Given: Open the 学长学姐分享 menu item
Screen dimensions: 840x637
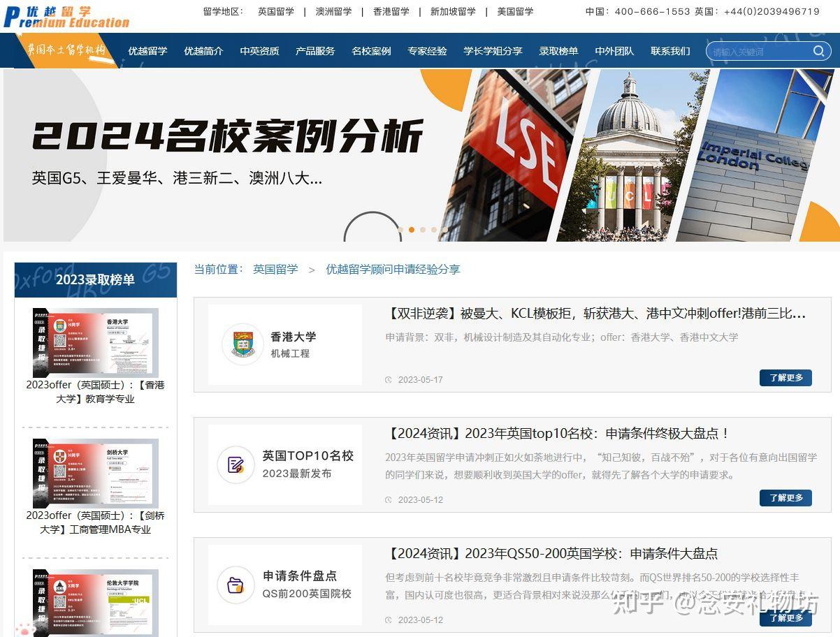Looking at the screenshot, I should tap(493, 51).
